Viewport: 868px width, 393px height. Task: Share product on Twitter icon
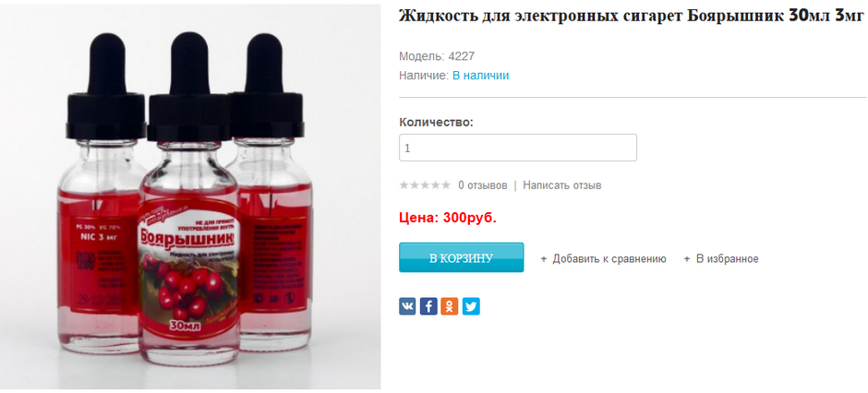pos(471,306)
